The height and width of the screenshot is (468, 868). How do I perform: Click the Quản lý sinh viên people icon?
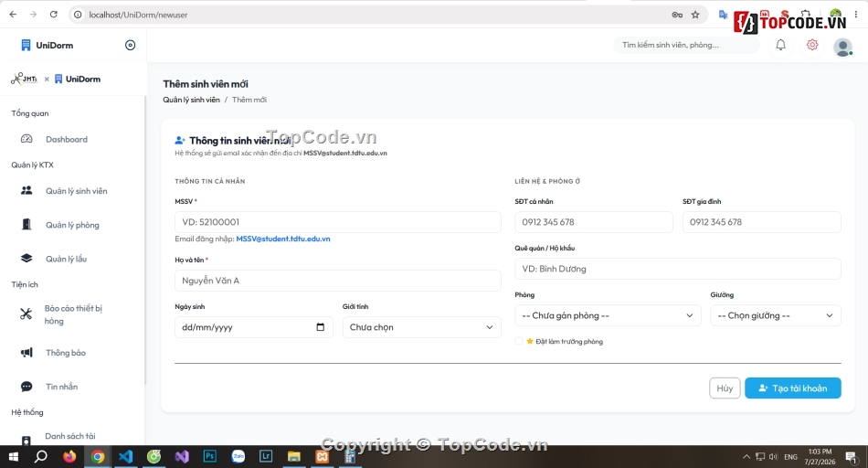pos(26,190)
